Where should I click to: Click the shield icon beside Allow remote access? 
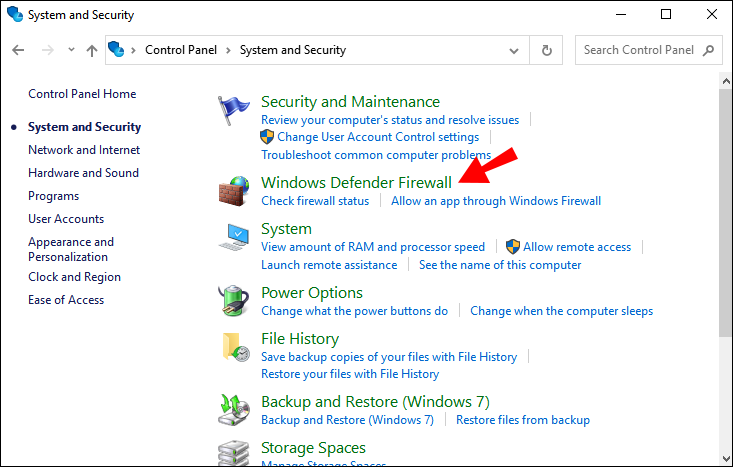click(x=513, y=246)
